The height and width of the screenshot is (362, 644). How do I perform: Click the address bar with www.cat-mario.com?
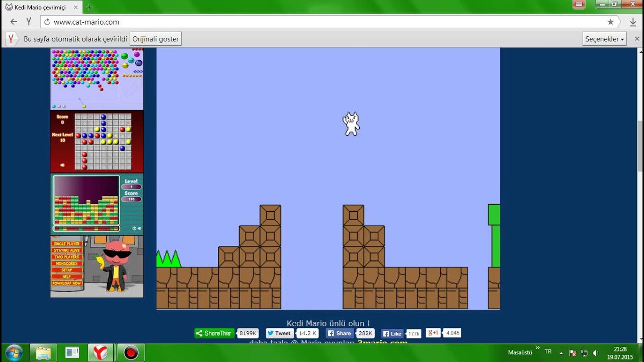pyautogui.click(x=322, y=22)
